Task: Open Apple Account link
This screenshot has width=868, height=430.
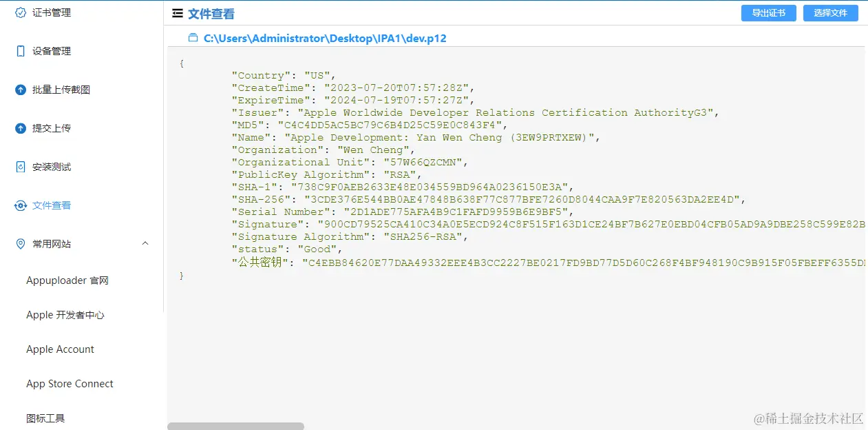Action: [x=60, y=349]
